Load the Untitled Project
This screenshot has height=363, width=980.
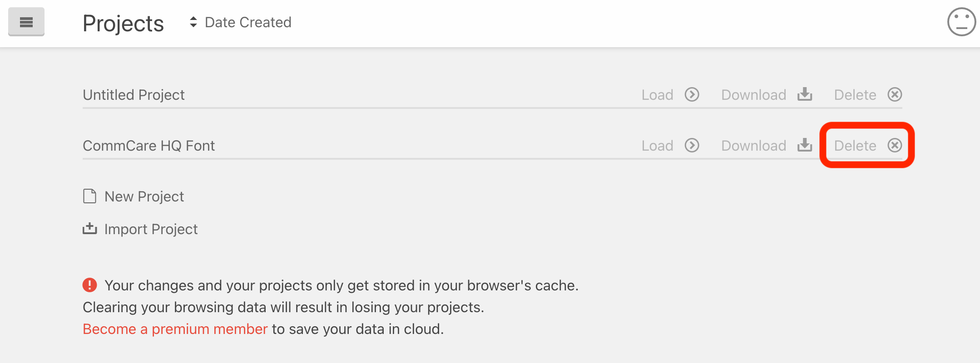click(x=670, y=94)
